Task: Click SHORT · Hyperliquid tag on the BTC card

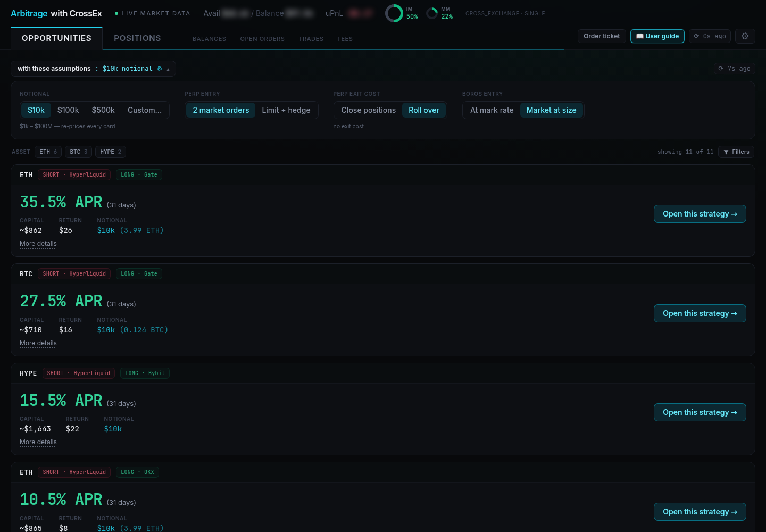Action: [74, 273]
